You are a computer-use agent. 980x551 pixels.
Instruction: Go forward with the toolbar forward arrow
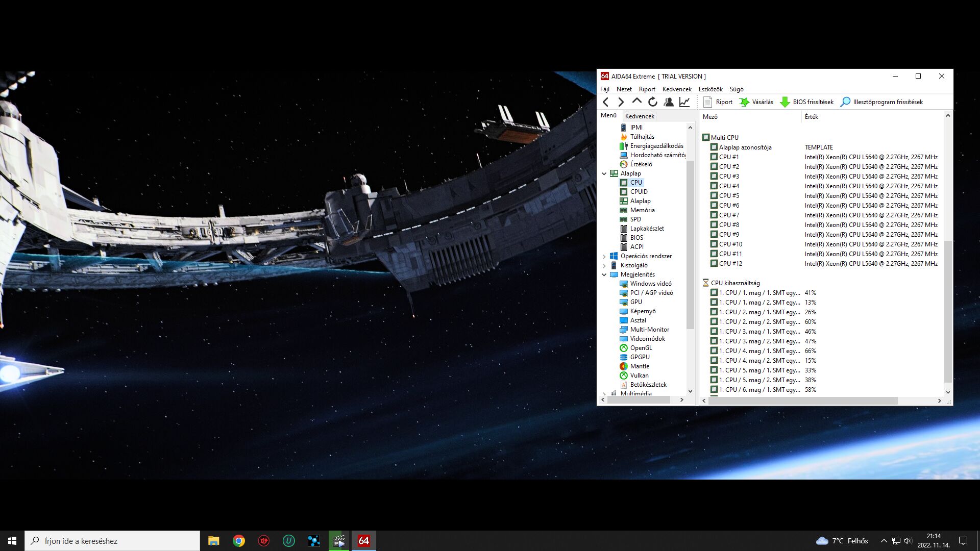point(621,102)
